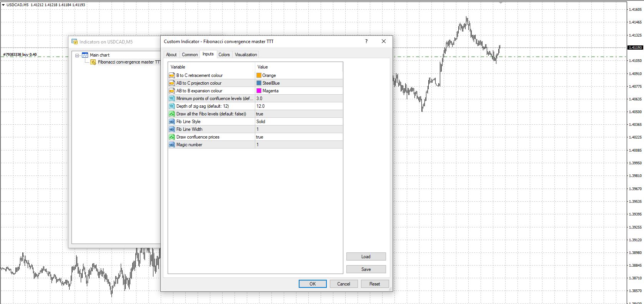Open the Fib Line Style value Solid
644x304 pixels.
298,122
